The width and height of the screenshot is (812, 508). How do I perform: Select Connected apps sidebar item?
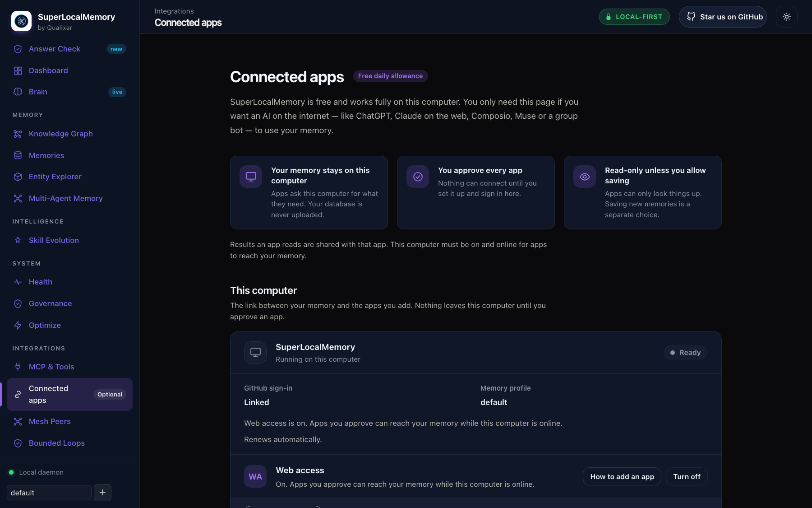[69, 394]
